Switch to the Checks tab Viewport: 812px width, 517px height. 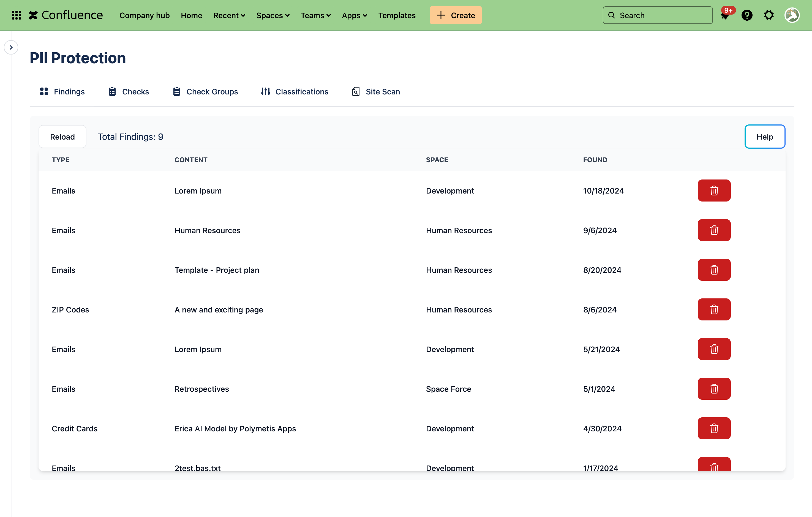point(129,91)
